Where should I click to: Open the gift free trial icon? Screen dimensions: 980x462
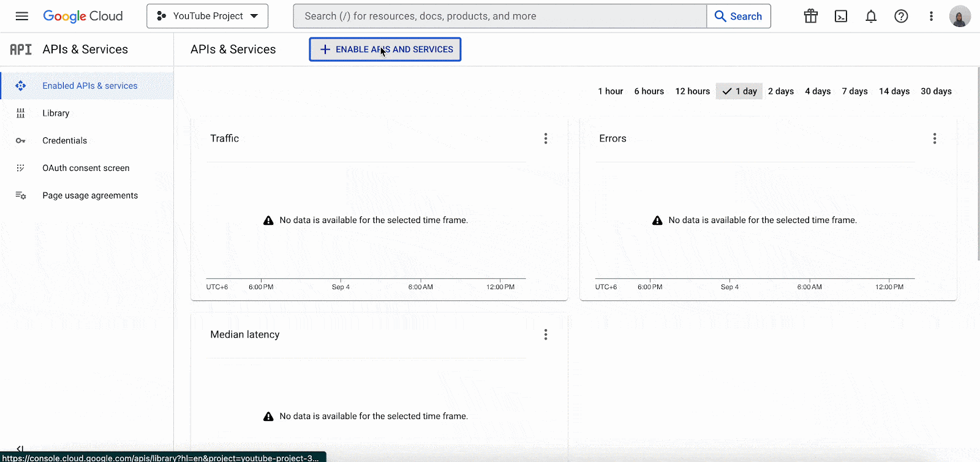[811, 16]
